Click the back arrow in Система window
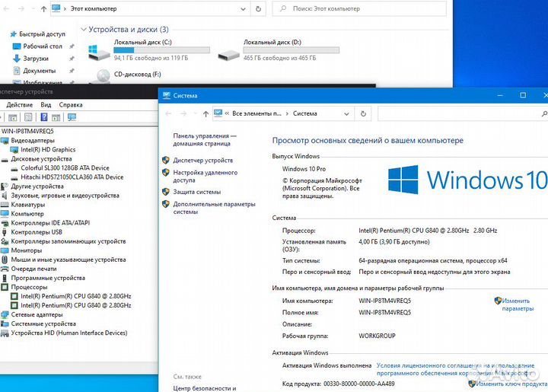The height and width of the screenshot is (392, 548). (x=168, y=113)
